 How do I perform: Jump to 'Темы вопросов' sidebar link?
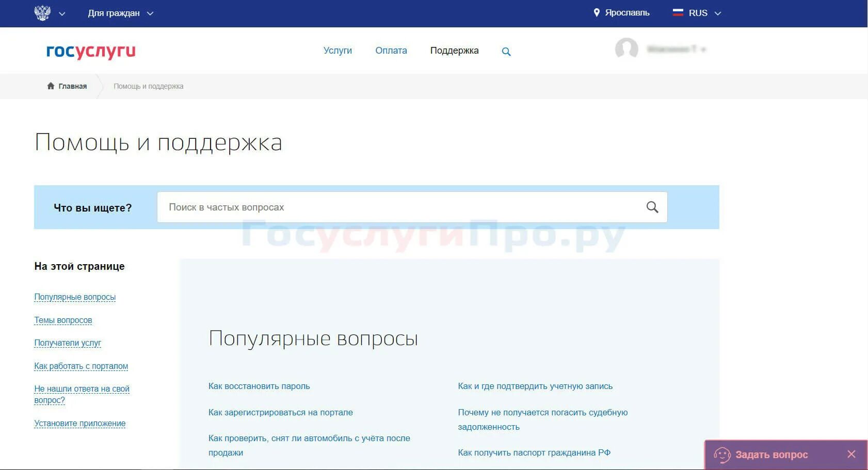[63, 320]
